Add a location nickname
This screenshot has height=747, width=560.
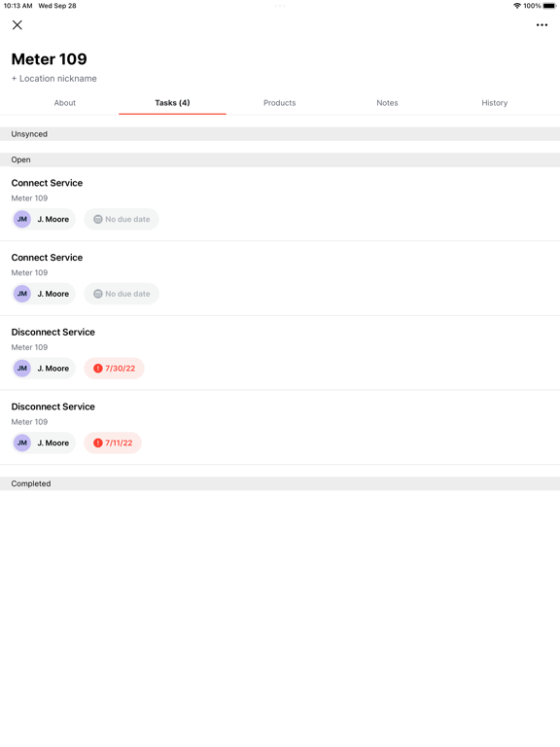(53, 79)
